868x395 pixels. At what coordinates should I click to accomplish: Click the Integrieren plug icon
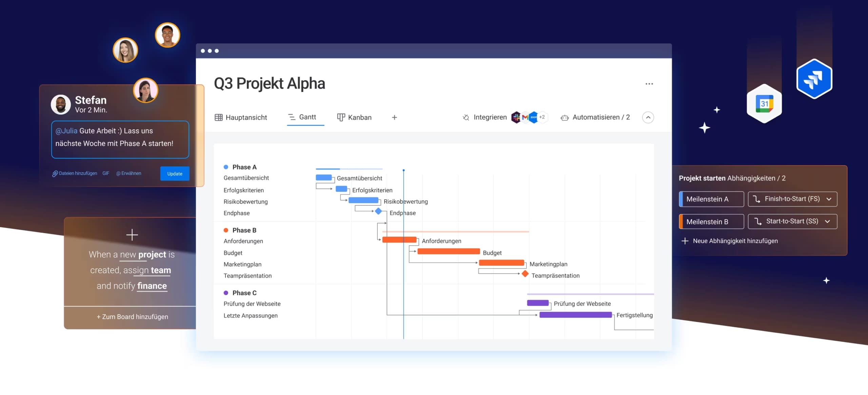click(x=466, y=117)
